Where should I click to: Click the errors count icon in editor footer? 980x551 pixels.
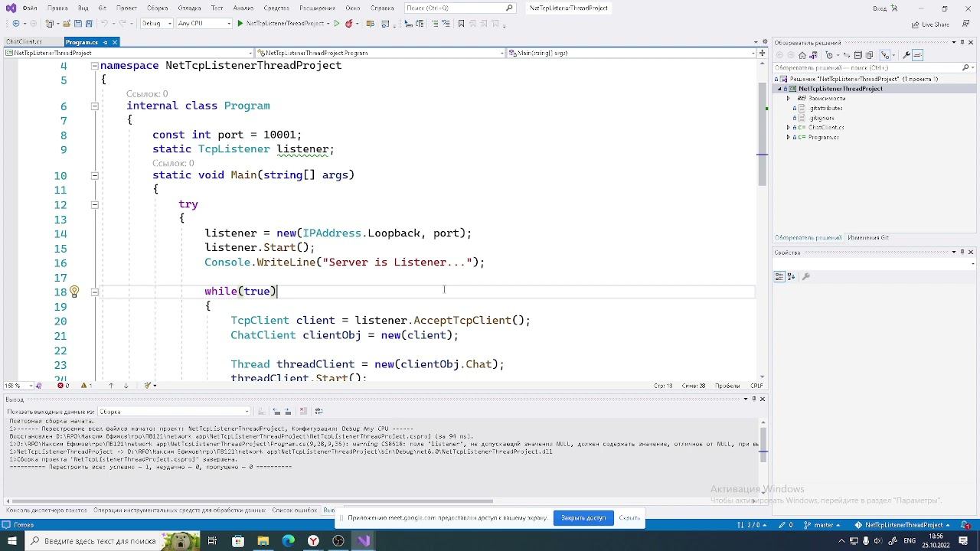pyautogui.click(x=61, y=386)
